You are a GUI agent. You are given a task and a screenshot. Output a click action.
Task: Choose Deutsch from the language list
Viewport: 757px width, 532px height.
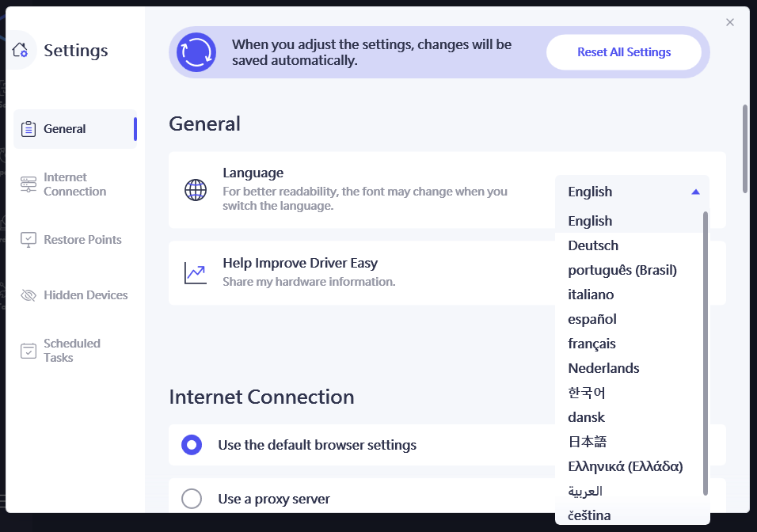click(593, 245)
